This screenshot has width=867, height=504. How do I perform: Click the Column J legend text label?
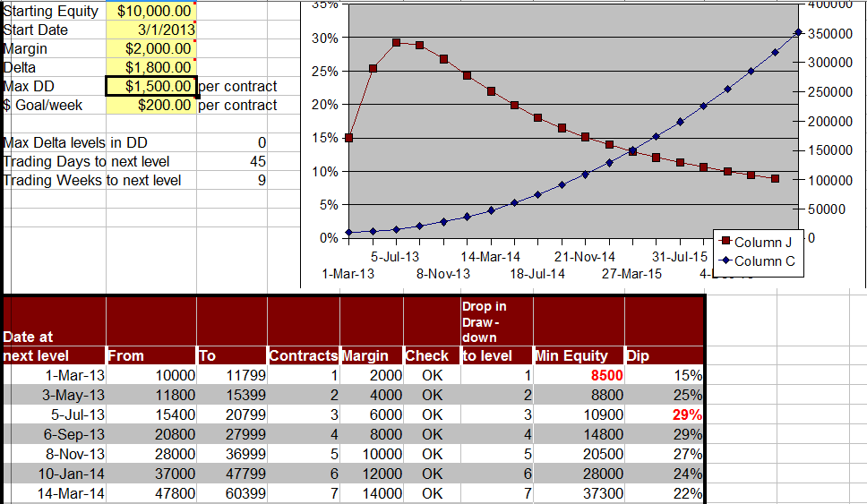tap(763, 243)
